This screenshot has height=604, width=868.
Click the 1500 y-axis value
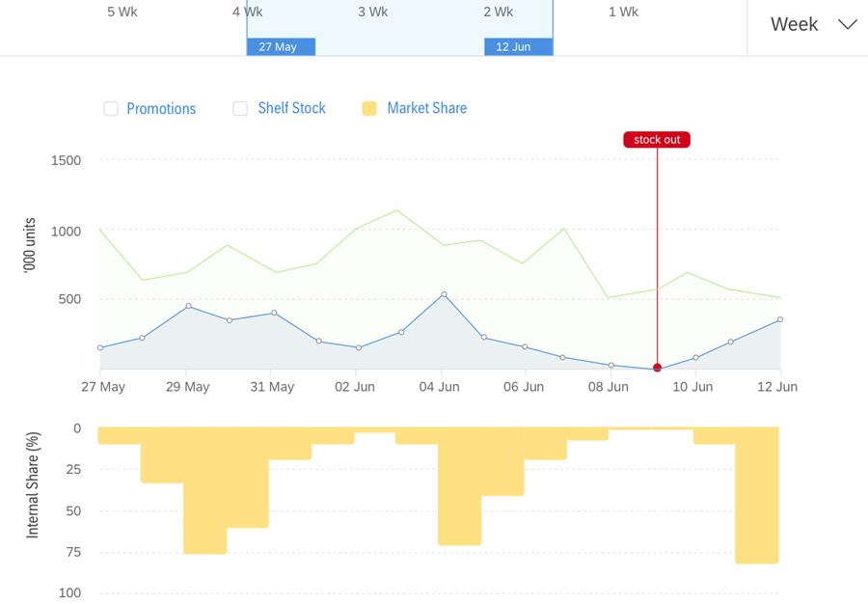click(x=66, y=160)
